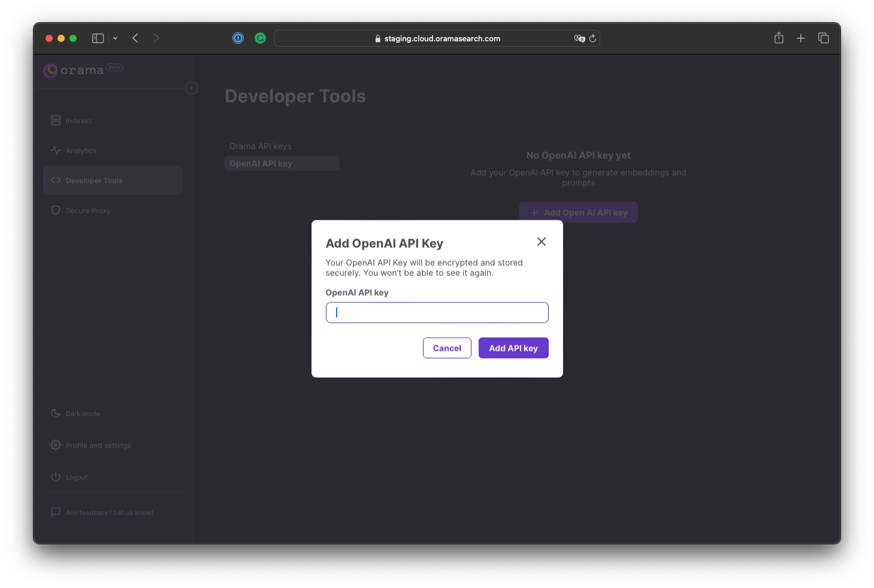Open Safari share menu
Viewport: 874px width, 588px height.
779,38
